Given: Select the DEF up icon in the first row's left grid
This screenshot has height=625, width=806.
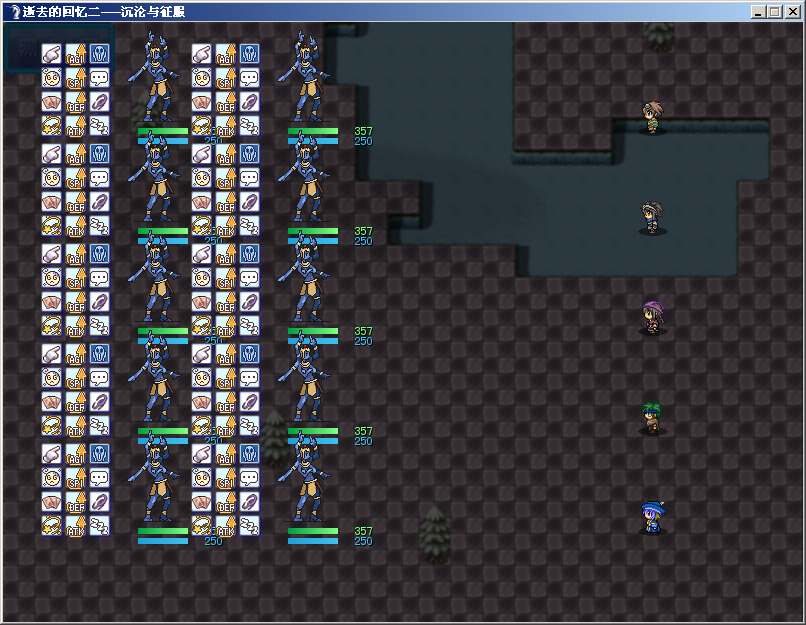Looking at the screenshot, I should point(76,102).
